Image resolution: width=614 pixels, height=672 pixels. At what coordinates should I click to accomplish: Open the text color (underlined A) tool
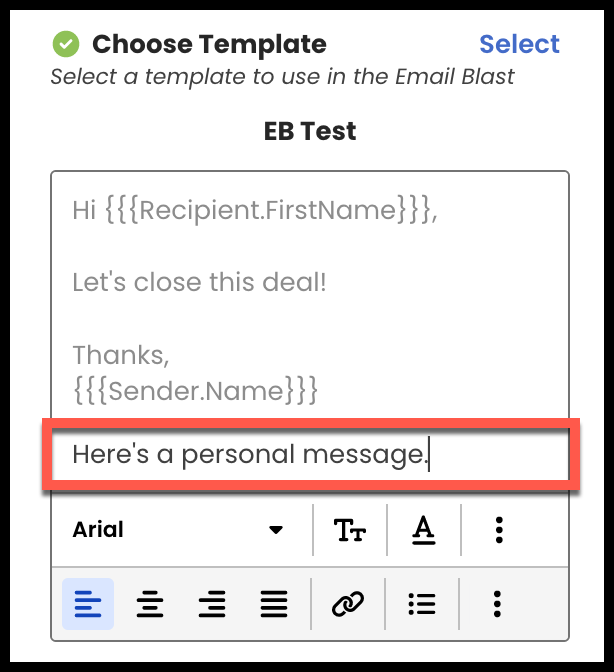tap(424, 530)
